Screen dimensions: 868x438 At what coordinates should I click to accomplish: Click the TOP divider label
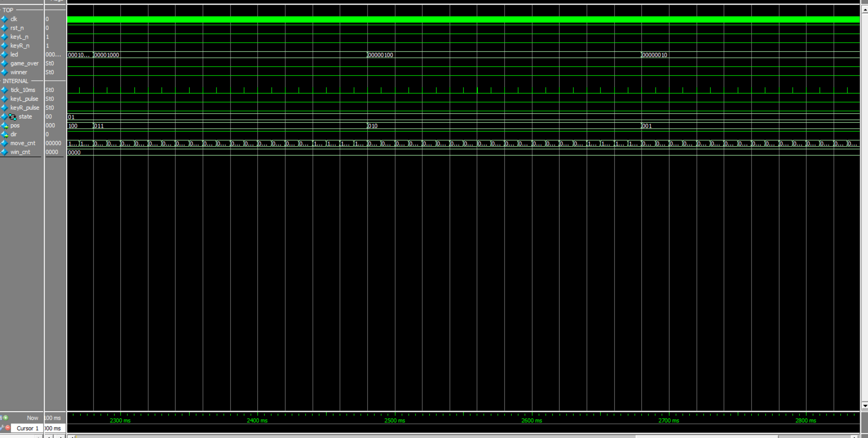pos(8,10)
